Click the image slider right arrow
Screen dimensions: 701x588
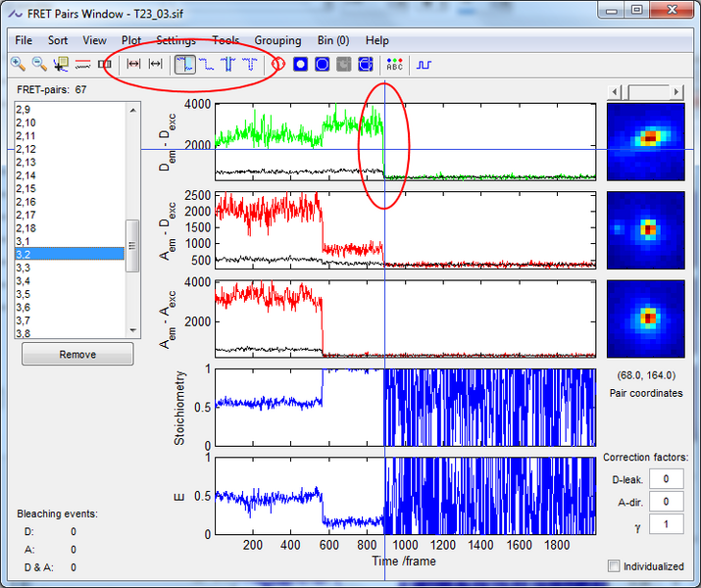676,91
